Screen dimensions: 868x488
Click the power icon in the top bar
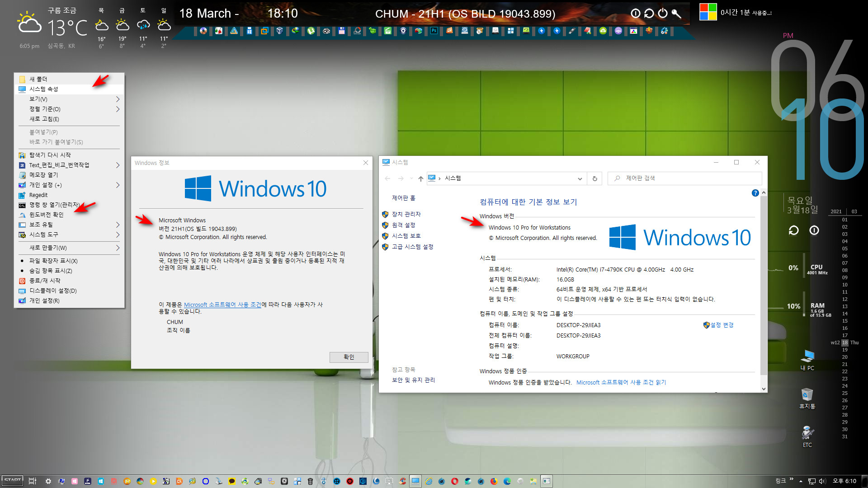coord(662,13)
